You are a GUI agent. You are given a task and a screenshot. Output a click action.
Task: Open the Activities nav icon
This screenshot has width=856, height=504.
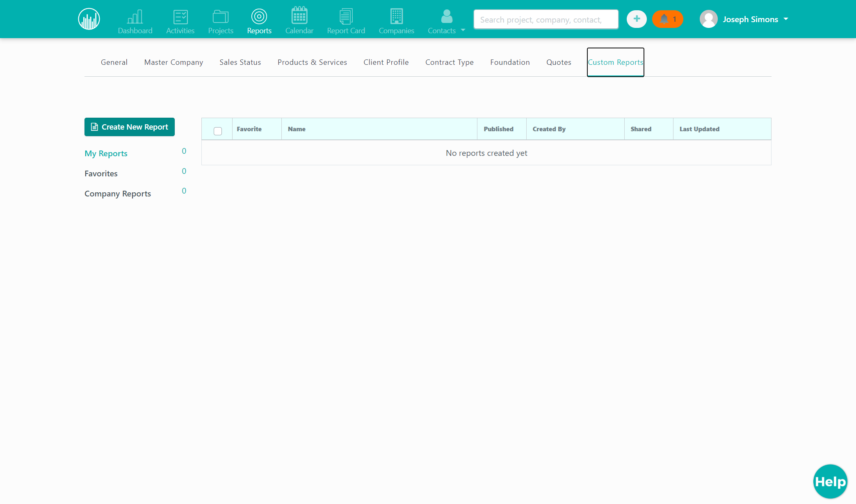point(180,17)
